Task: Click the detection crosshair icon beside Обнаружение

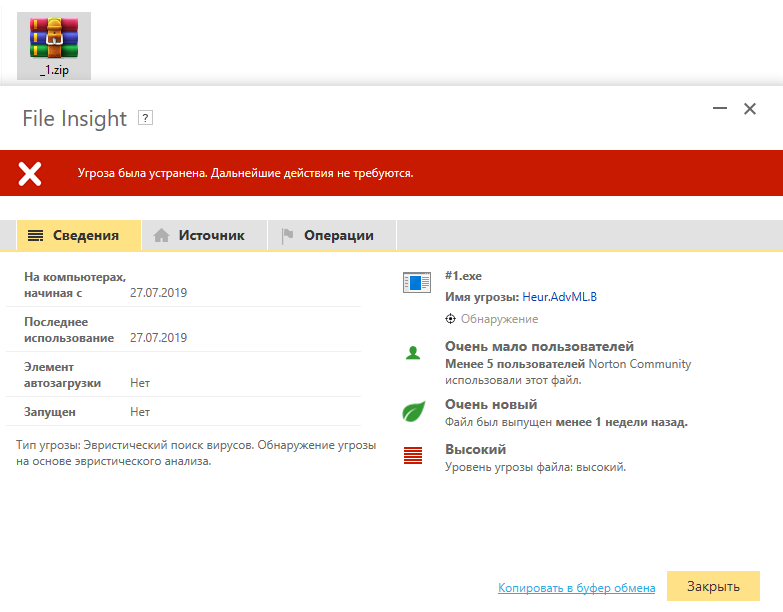Action: [450, 319]
